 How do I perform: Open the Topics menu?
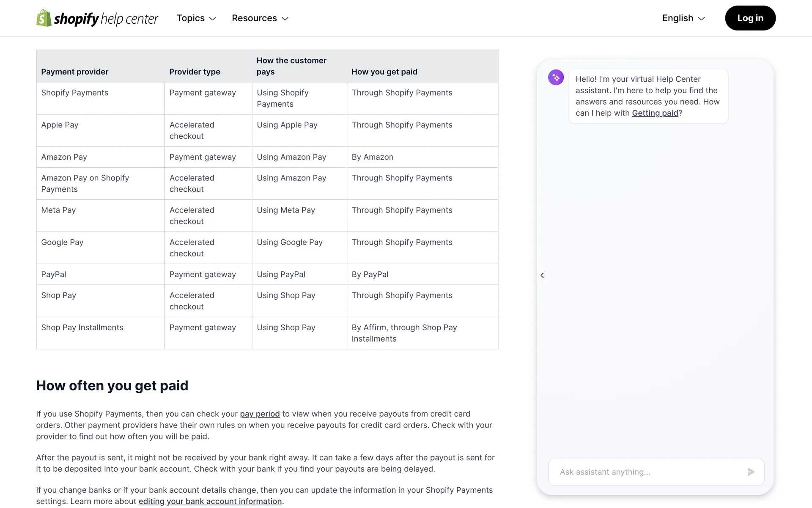click(191, 18)
